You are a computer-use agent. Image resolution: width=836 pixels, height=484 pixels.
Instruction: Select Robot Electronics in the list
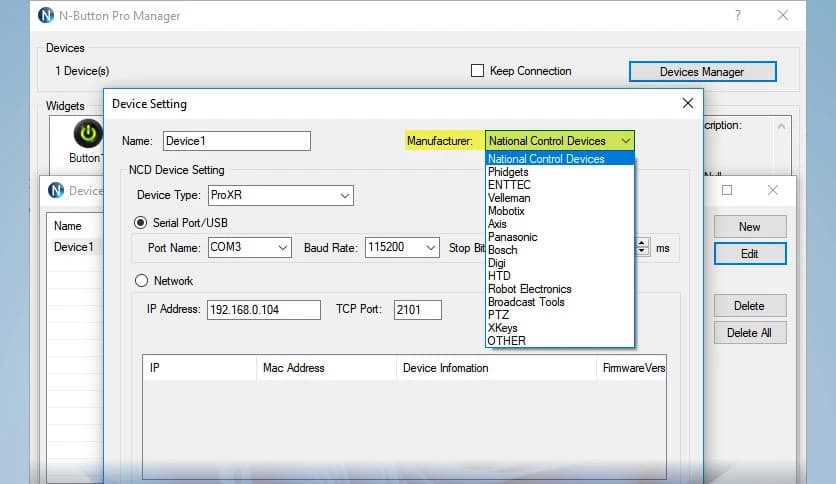529,289
